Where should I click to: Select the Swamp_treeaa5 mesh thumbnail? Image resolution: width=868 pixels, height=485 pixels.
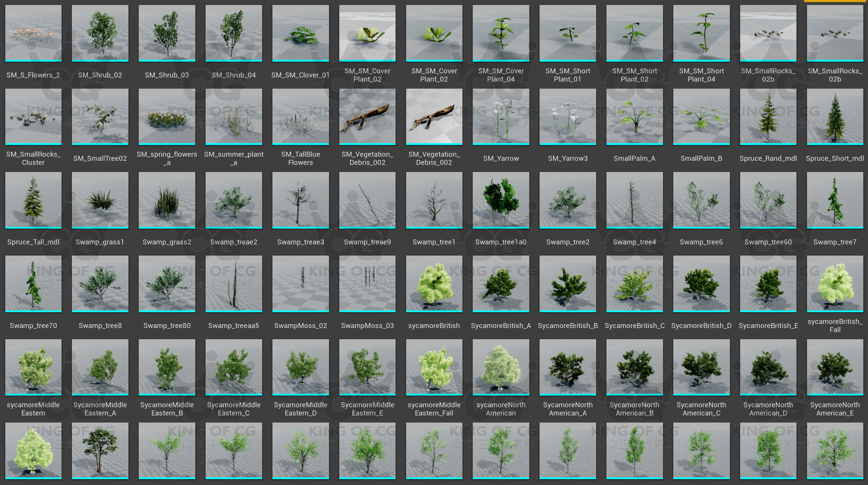[x=233, y=284]
